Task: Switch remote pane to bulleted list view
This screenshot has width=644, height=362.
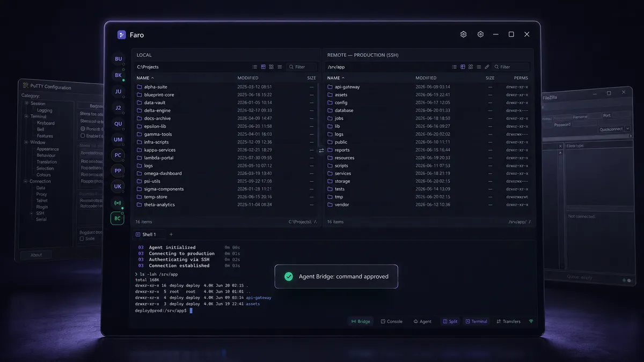Action: tap(455, 67)
